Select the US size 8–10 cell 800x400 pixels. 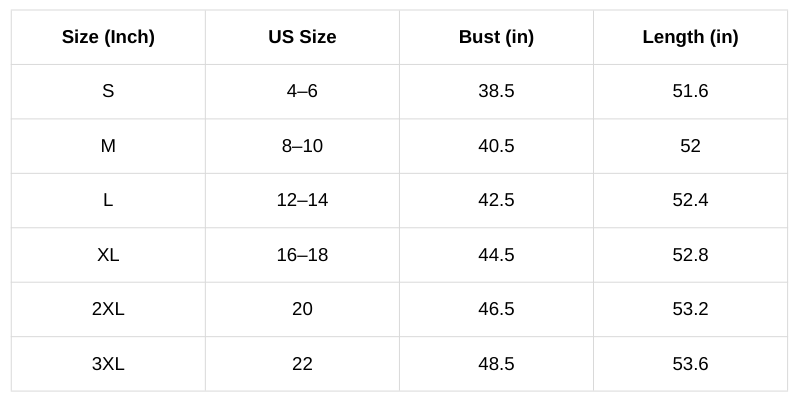[302, 146]
